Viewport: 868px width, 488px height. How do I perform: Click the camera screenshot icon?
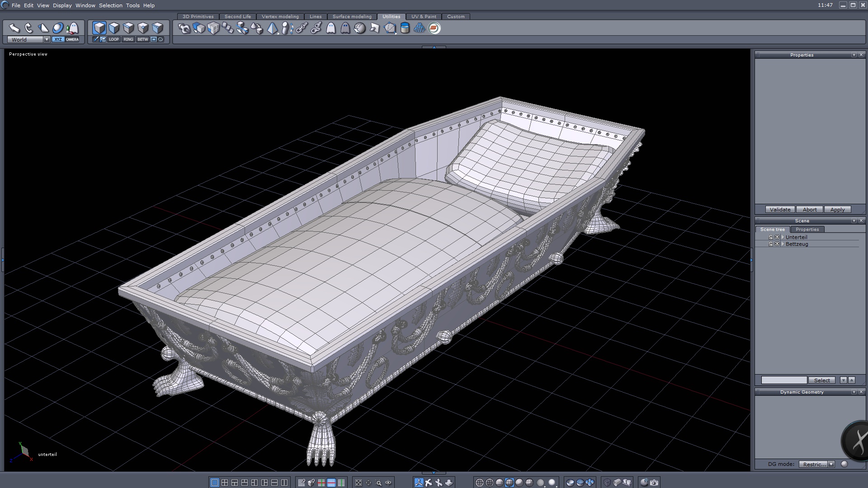pyautogui.click(x=654, y=483)
